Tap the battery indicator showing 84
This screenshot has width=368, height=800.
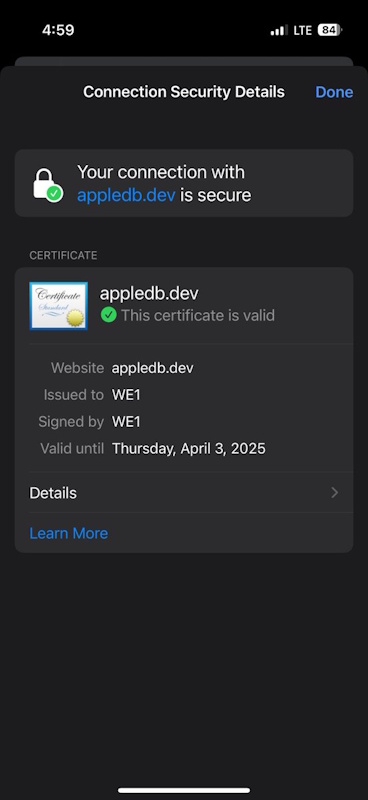(x=330, y=30)
